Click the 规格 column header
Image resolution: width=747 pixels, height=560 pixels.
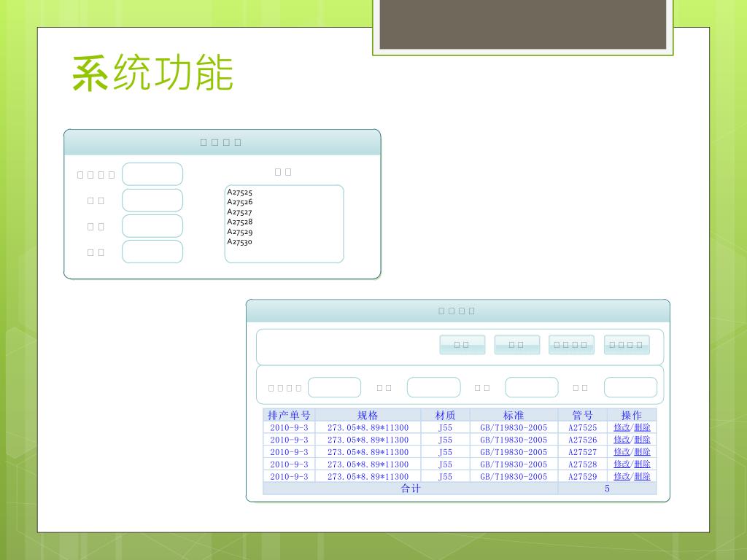pyautogui.click(x=368, y=415)
